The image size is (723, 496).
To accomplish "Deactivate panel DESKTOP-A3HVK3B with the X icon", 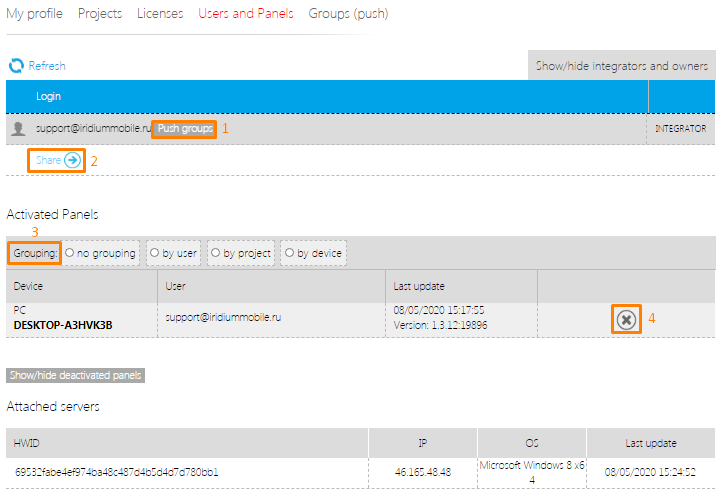I will (626, 319).
